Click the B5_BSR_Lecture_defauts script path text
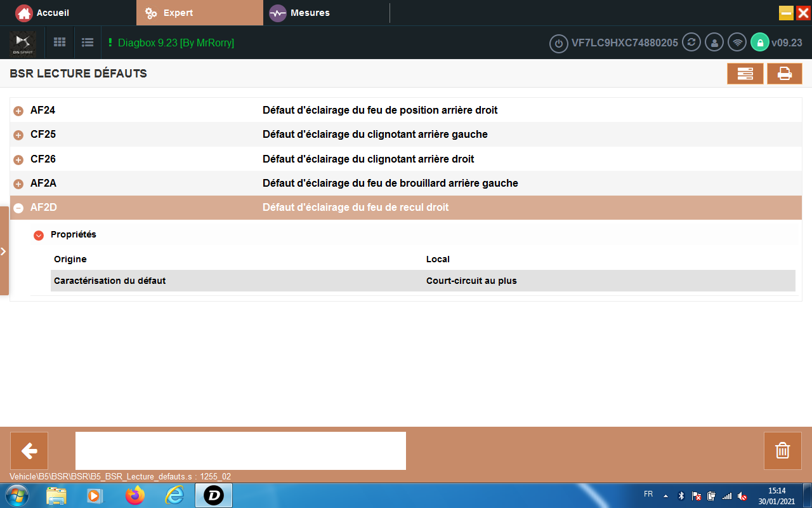 point(121,476)
